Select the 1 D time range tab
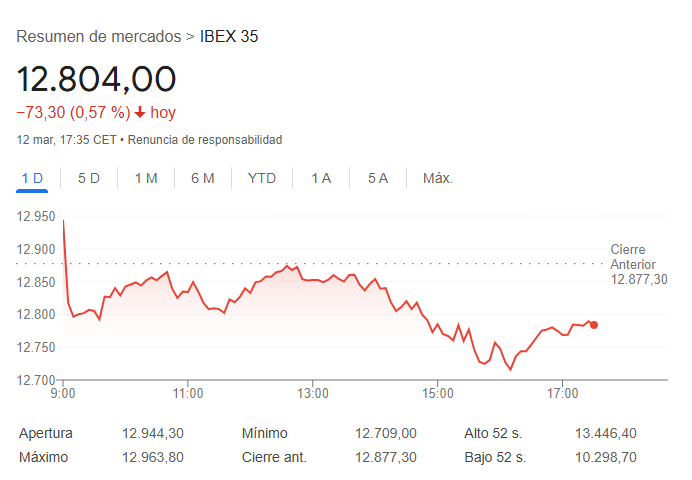Screen dimensions: 692x480 point(32,179)
